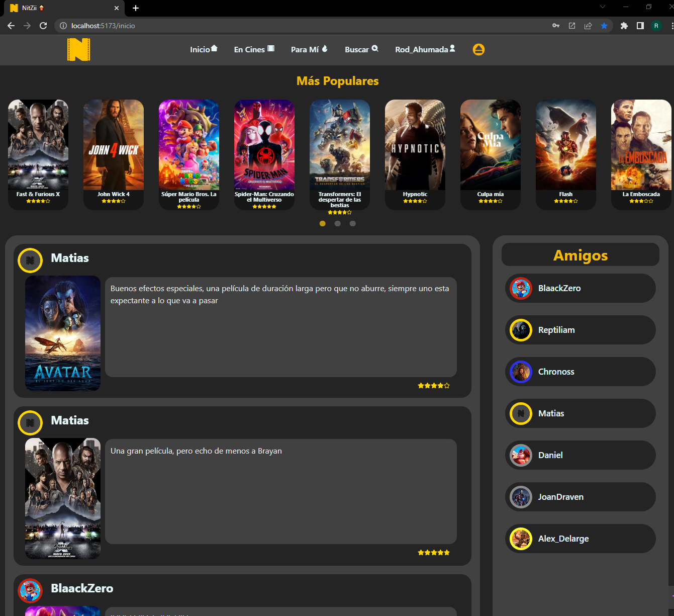Bookmark page with the star icon
Image resolution: width=674 pixels, height=616 pixels.
click(x=604, y=26)
